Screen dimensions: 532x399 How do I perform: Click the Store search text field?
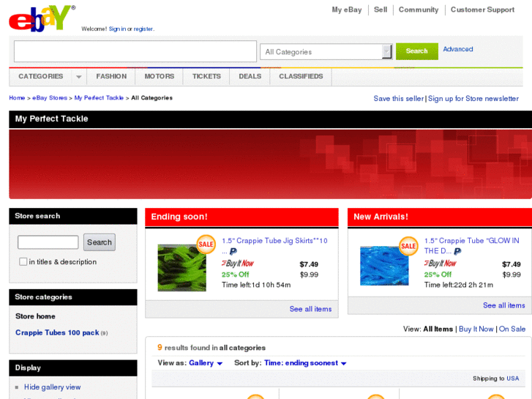48,242
